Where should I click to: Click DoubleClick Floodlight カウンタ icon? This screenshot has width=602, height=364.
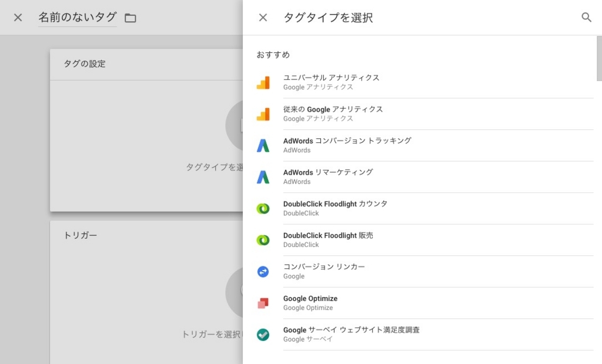pos(263,209)
